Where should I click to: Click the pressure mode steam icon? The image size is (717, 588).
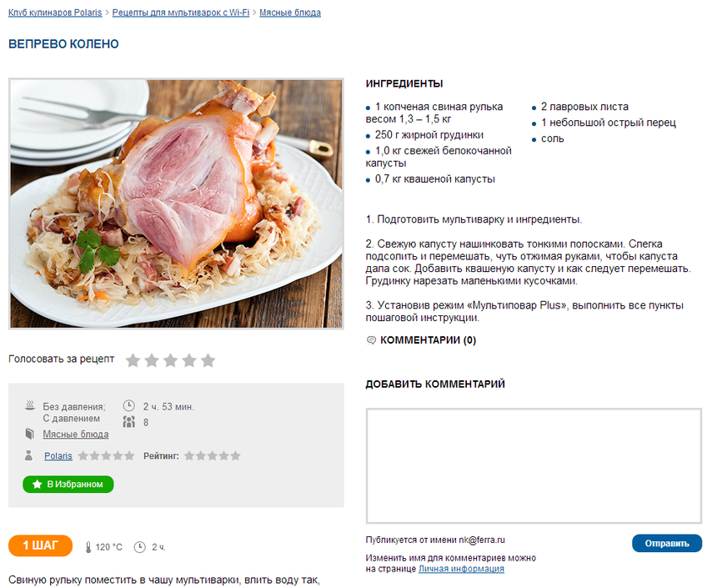(30, 405)
